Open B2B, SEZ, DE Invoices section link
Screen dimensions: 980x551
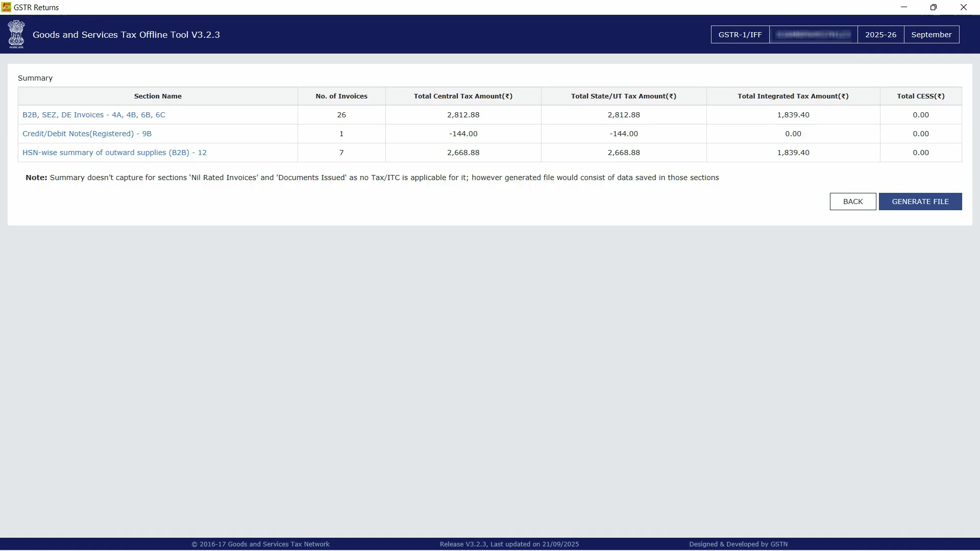pos(94,115)
